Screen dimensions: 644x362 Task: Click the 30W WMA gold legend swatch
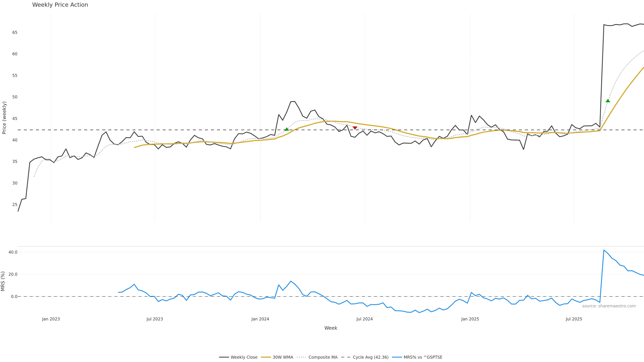(x=266, y=357)
